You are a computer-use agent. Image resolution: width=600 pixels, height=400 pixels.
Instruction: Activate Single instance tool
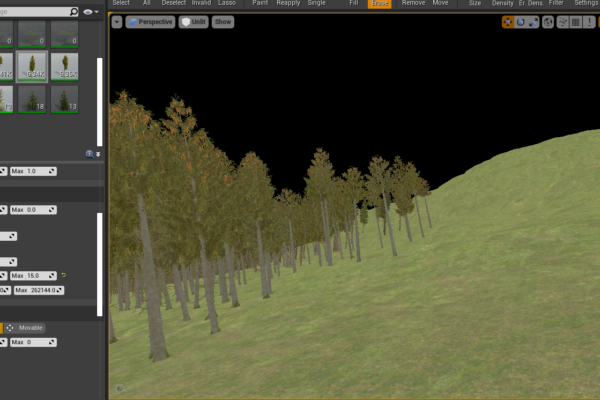point(316,3)
